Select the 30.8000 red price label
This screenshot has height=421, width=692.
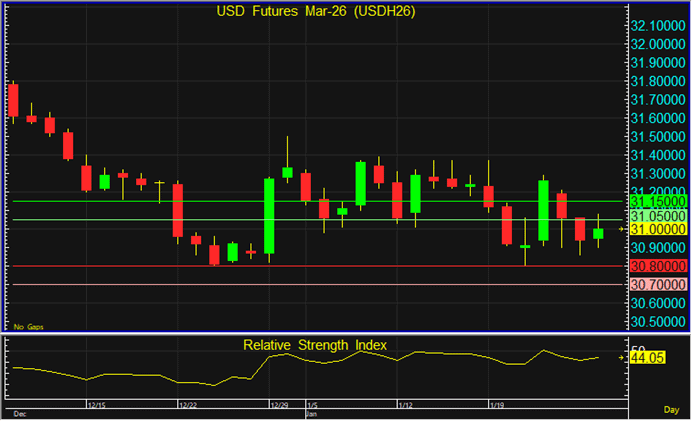click(x=657, y=266)
